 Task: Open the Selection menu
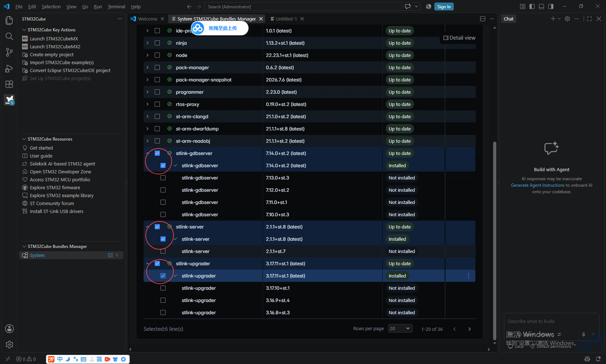point(51,6)
